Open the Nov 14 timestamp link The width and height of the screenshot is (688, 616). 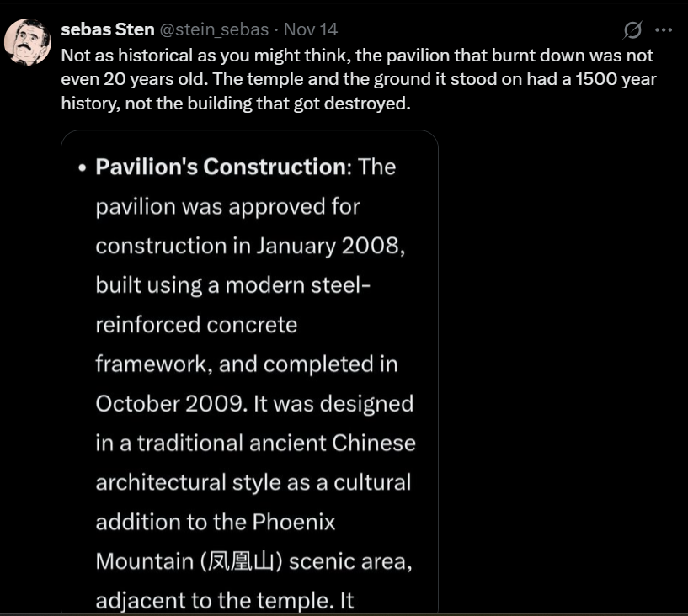coord(311,29)
